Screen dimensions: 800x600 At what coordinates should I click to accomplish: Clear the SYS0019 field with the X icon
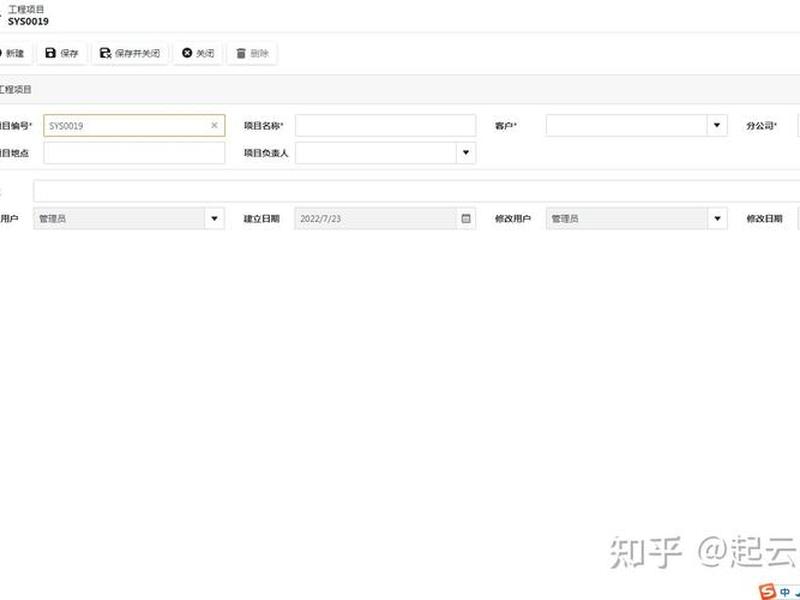[214, 126]
